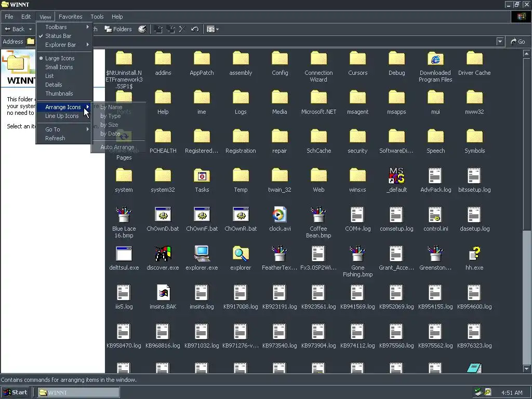The height and width of the screenshot is (399, 532).
Task: Open the Views button dropdown arrow
Action: click(x=218, y=29)
